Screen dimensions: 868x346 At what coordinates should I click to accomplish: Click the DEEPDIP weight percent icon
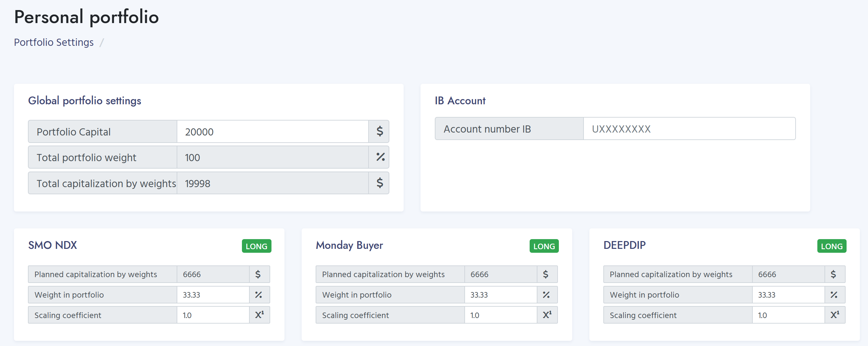[x=834, y=295]
